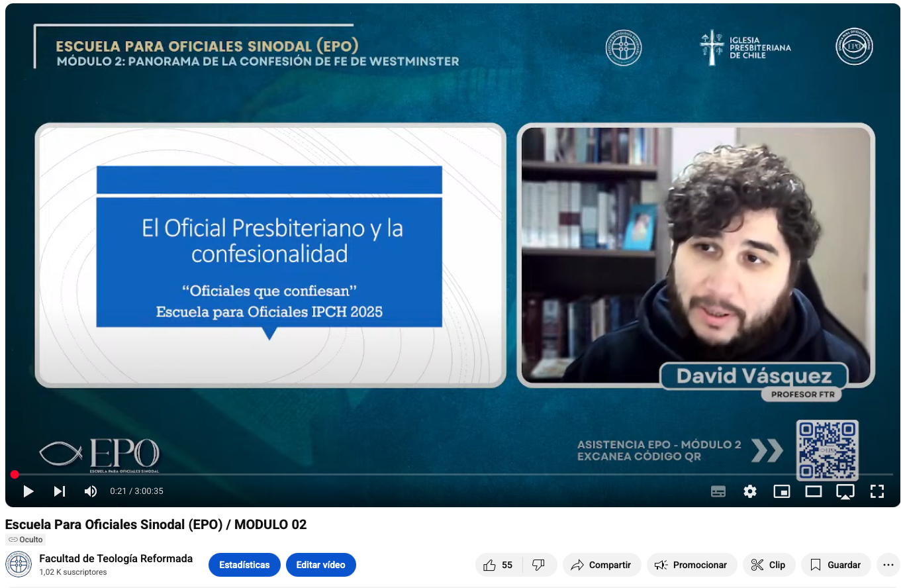The height and width of the screenshot is (588, 905).
Task: Mute the video volume
Action: [x=91, y=491]
